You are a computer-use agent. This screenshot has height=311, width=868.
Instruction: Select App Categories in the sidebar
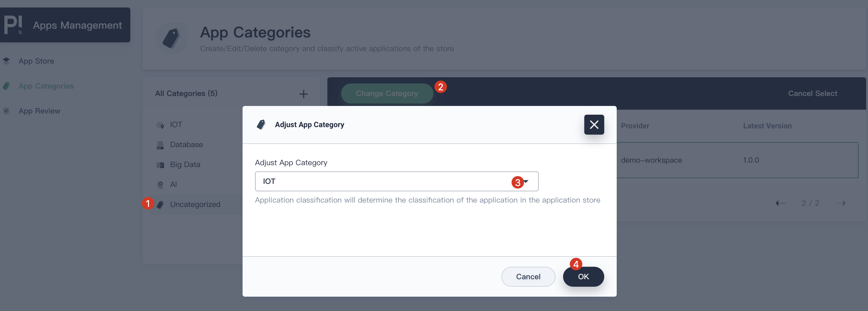(x=46, y=86)
